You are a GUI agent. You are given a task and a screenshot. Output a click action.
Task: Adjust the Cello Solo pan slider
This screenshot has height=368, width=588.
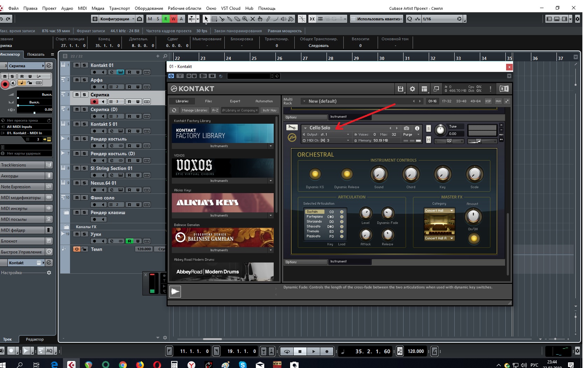click(449, 141)
